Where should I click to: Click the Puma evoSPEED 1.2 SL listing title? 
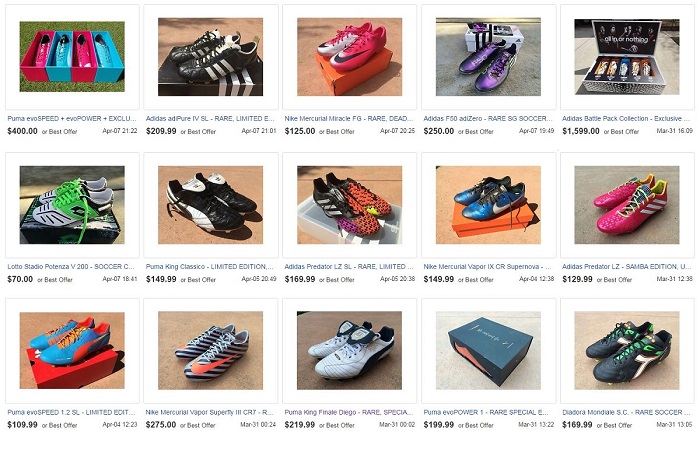pos(71,412)
